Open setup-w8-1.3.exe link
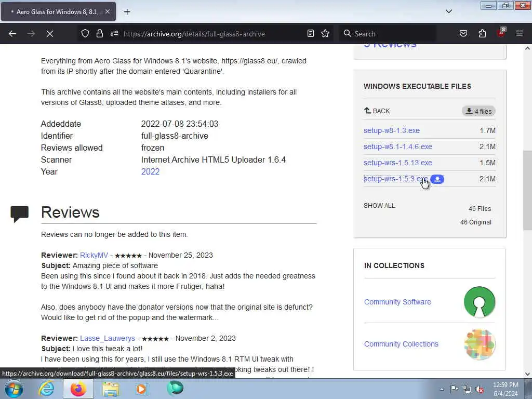This screenshot has width=532, height=399. point(392,130)
